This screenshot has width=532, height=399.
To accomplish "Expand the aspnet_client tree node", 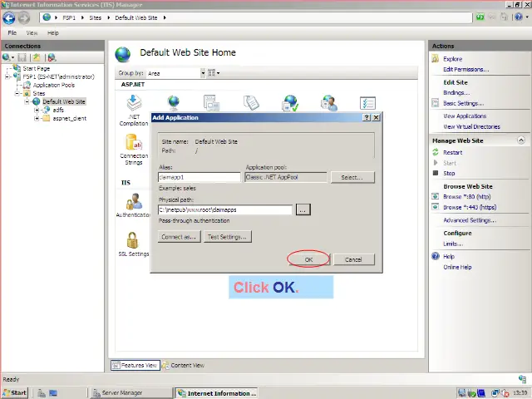I will coord(37,118).
